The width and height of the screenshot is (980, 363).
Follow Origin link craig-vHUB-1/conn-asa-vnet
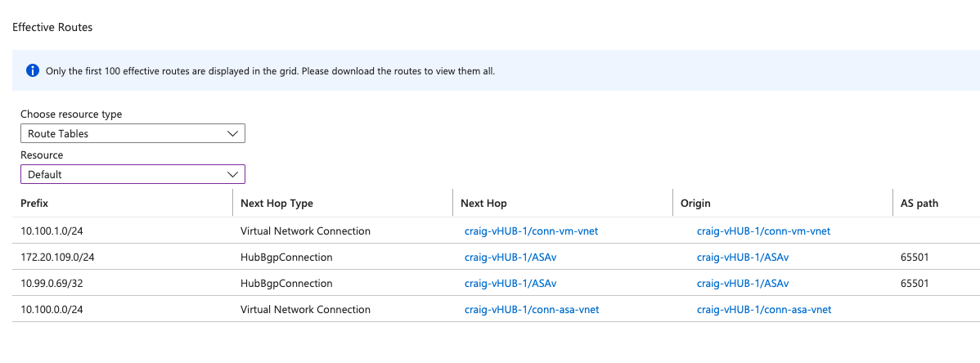pyautogui.click(x=764, y=310)
